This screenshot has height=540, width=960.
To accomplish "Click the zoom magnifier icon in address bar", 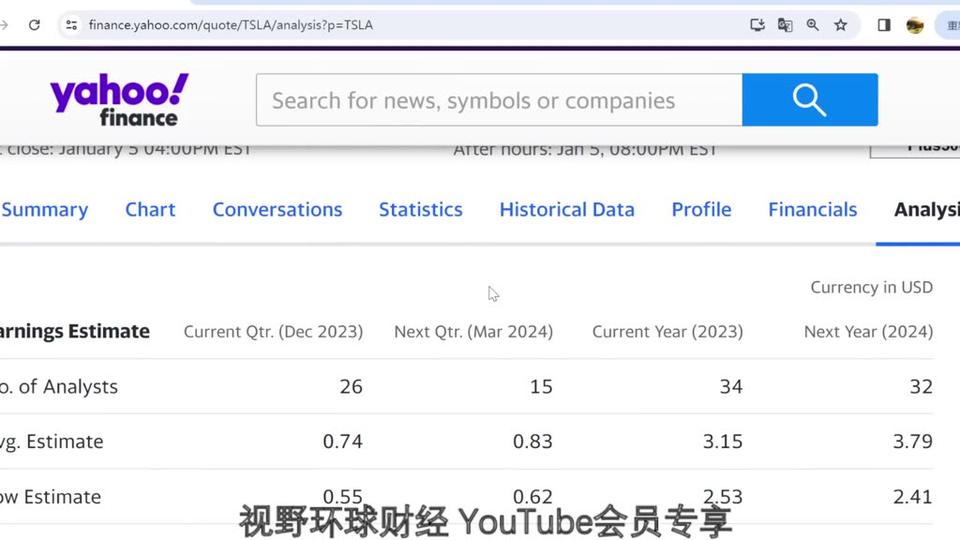I will [x=812, y=25].
